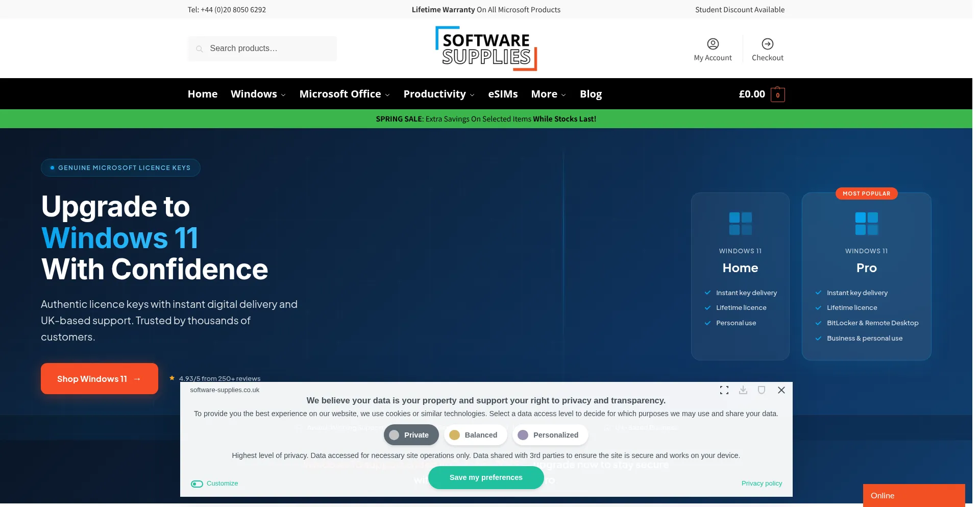Toggle the Customize switch
Screen dimensions: 980x507
(x=197, y=484)
